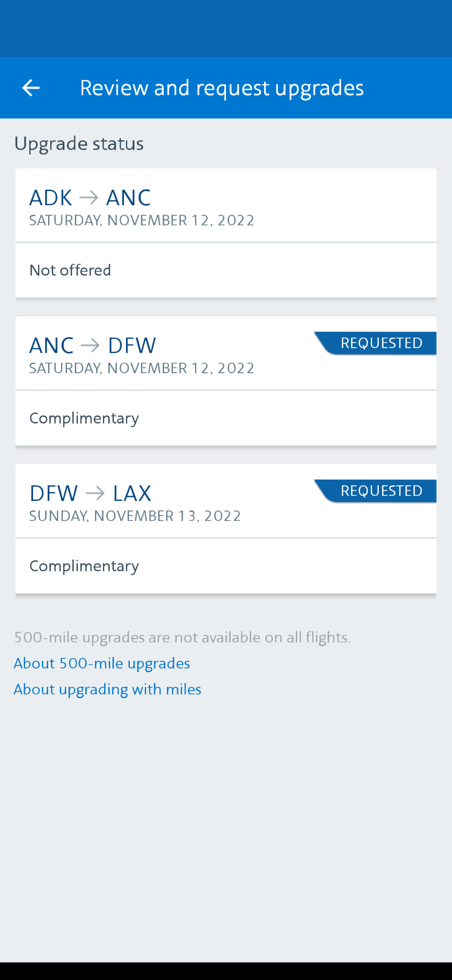Tap Saturday, November 12 date under ADK flight
This screenshot has height=980, width=452.
click(142, 220)
